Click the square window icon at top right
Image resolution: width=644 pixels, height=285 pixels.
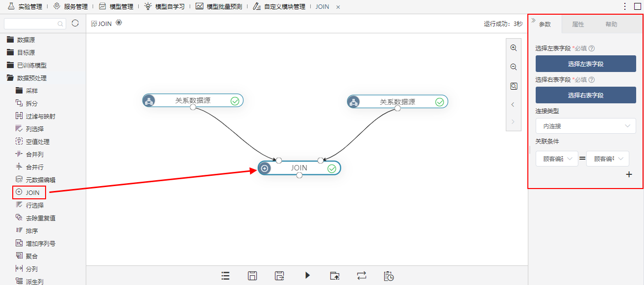click(x=638, y=6)
